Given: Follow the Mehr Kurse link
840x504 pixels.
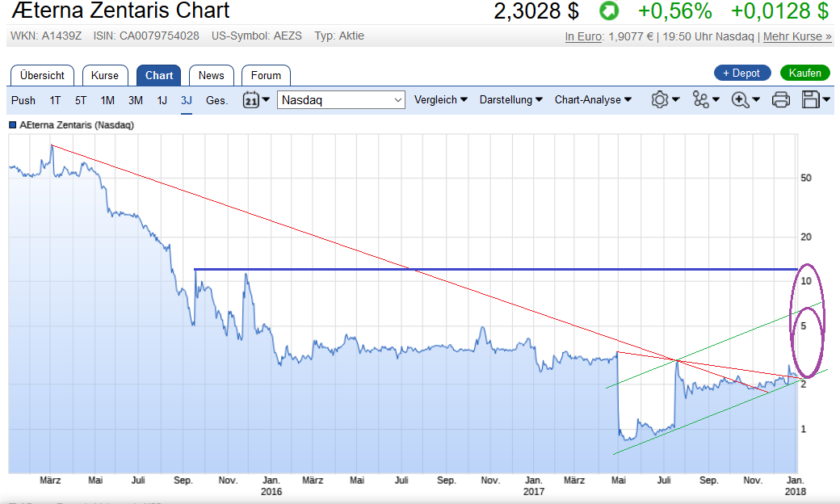Looking at the screenshot, I should pyautogui.click(x=796, y=36).
